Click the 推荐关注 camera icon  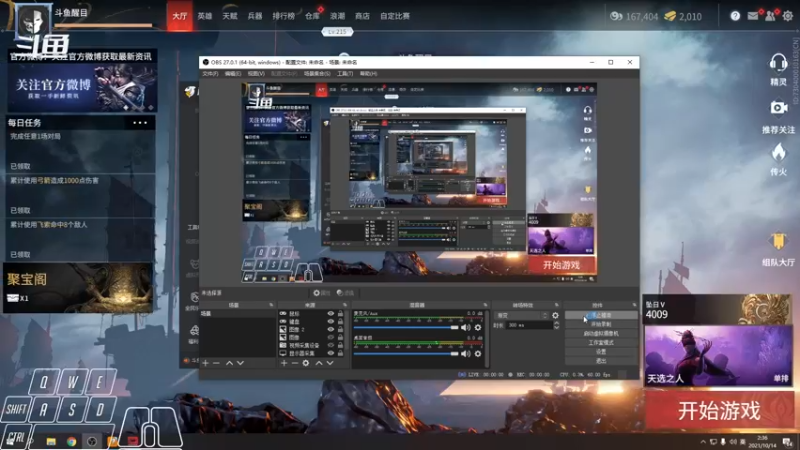click(779, 108)
